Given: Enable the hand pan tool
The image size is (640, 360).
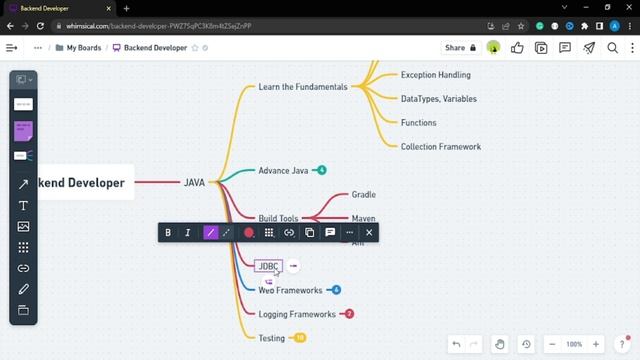Looking at the screenshot, I should click(x=500, y=344).
